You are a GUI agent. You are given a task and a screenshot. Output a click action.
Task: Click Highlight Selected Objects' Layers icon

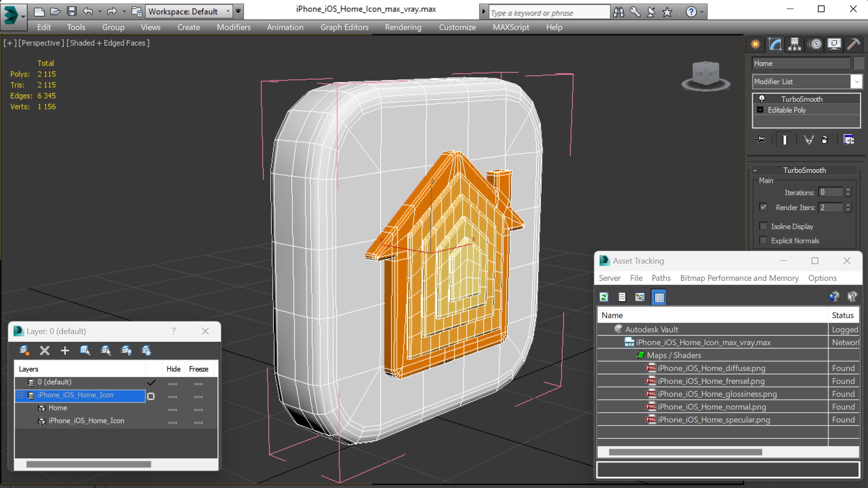pos(106,350)
